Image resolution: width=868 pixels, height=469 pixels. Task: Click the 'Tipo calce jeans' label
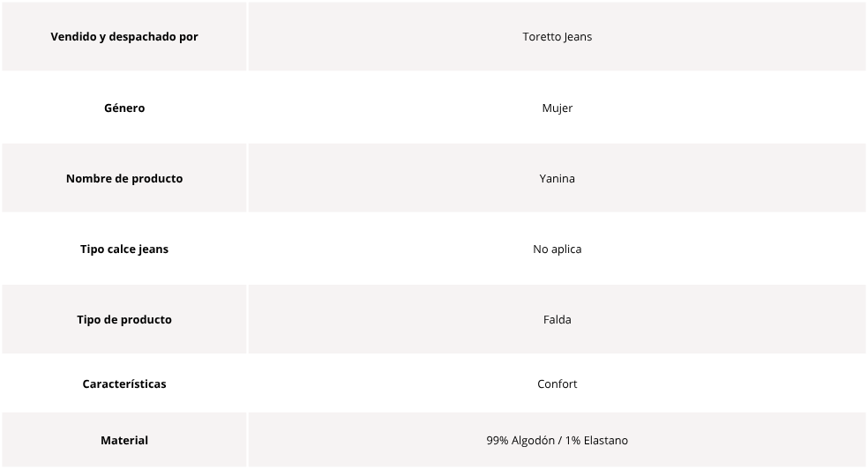click(124, 249)
